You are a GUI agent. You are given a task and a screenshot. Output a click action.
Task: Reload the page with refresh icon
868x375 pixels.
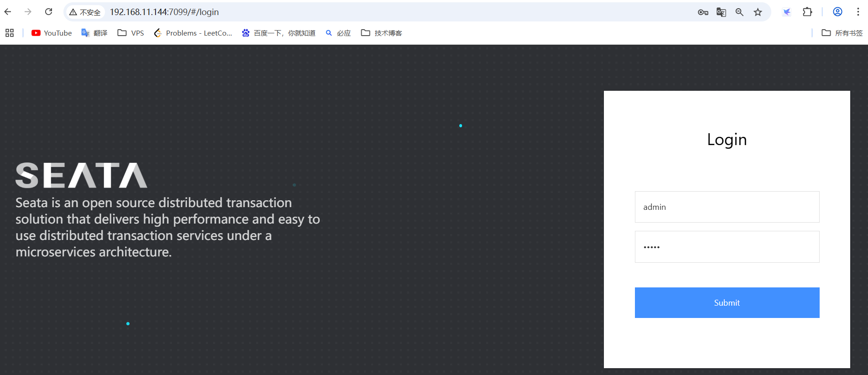(49, 12)
